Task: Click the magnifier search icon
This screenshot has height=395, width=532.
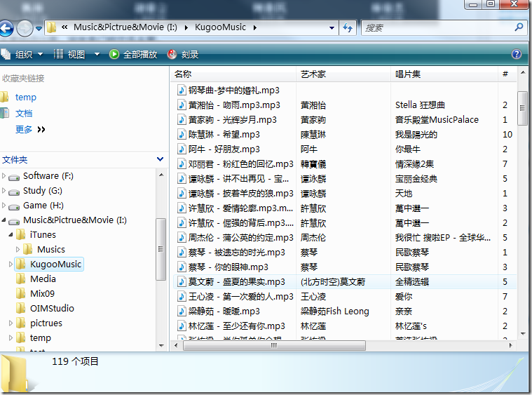Action: click(x=519, y=27)
